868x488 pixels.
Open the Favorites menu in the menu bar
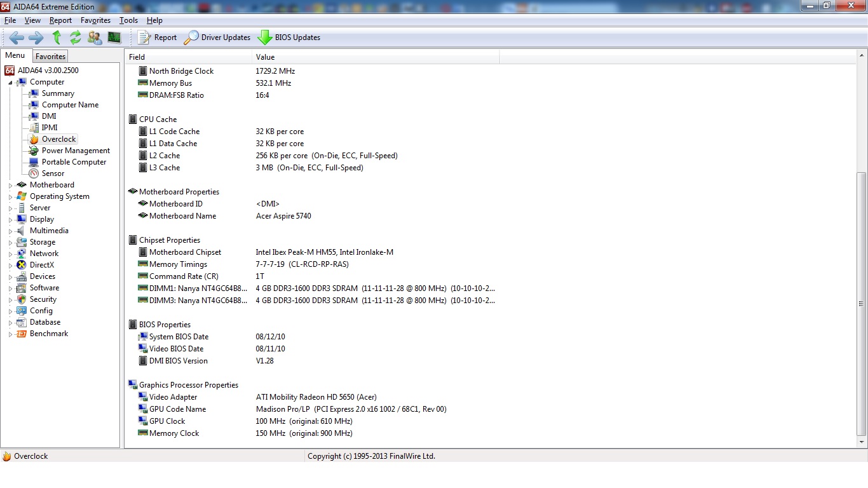[95, 20]
